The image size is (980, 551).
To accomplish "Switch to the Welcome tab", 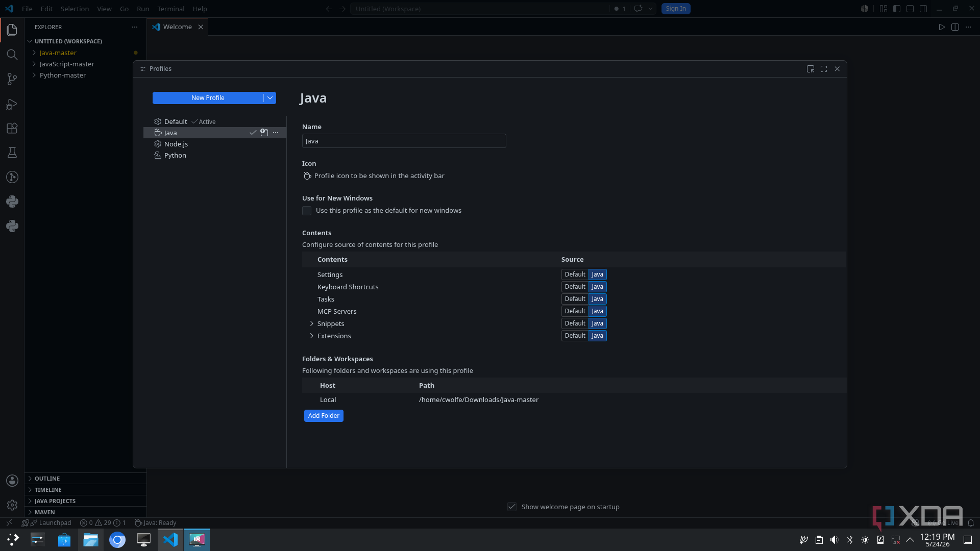I will (x=177, y=27).
